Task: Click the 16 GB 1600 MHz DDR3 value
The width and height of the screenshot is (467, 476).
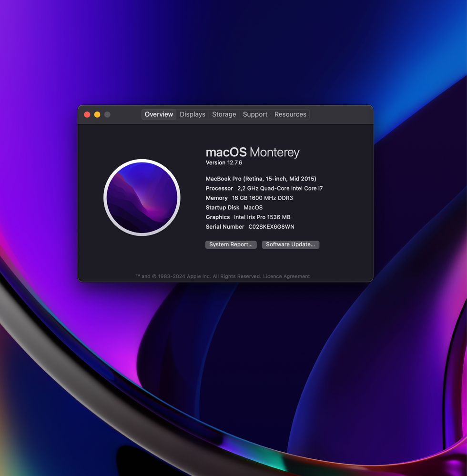Action: click(263, 198)
